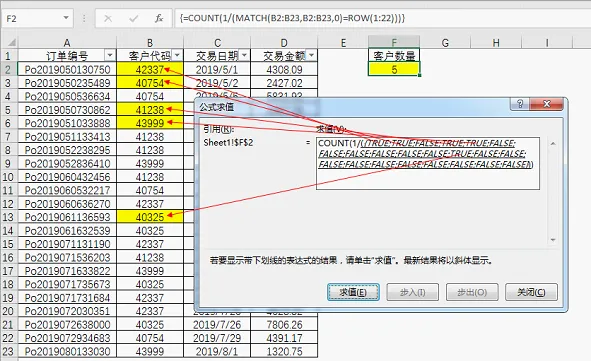Screen dimensions: 591x361
Task: Select yellow cell 40754 in row 3
Action: [150, 83]
